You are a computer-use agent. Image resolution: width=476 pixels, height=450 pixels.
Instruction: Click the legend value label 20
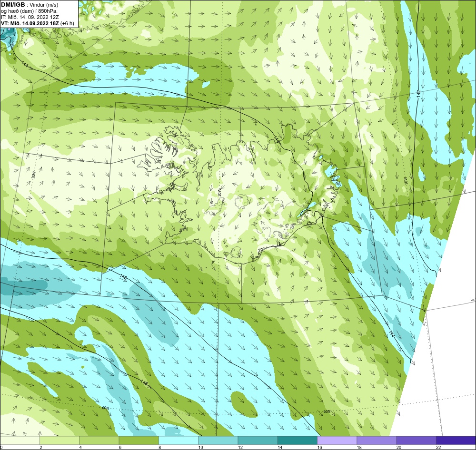pyautogui.click(x=398, y=447)
